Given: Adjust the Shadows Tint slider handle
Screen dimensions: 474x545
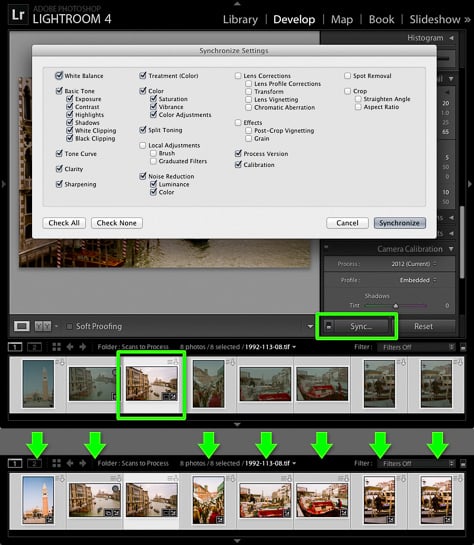Looking at the screenshot, I should click(x=395, y=306).
